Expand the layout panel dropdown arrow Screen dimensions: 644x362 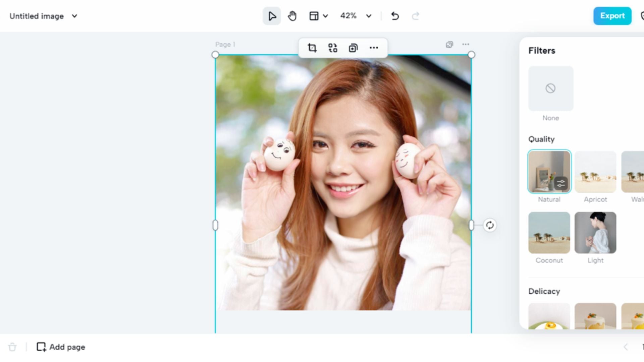pos(325,16)
